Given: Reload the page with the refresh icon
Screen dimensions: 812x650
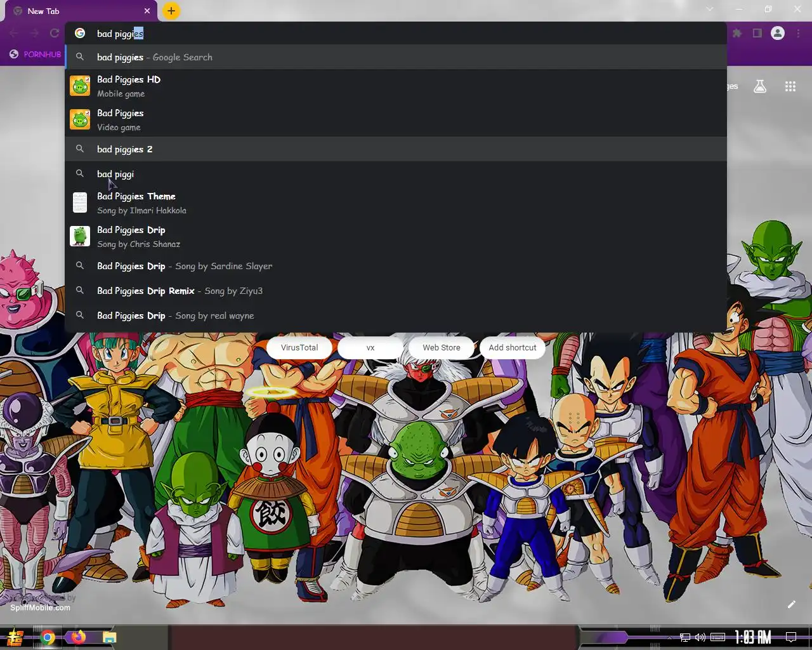Looking at the screenshot, I should 55,33.
